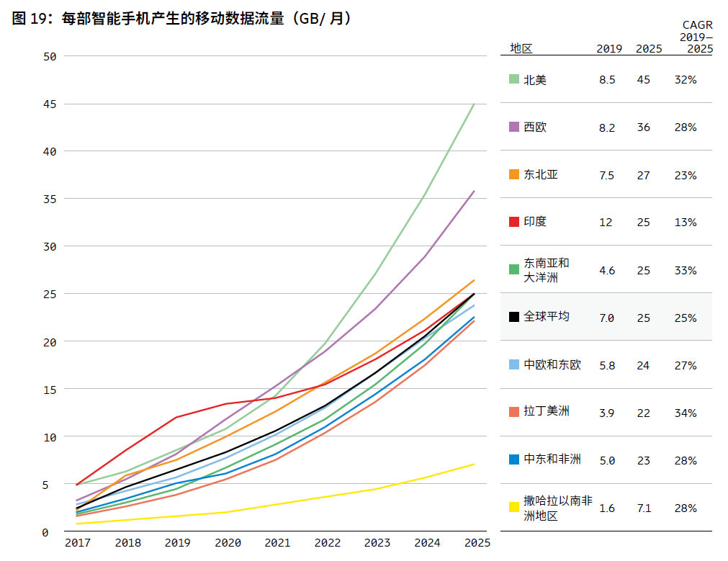Click the 34% CAGR value for 拉丁美洲
This screenshot has width=728, height=561.
point(686,413)
